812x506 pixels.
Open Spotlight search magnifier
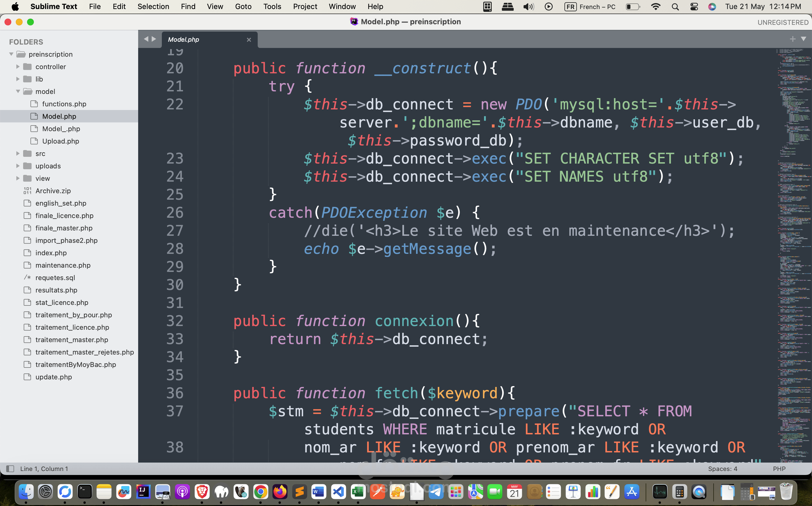(675, 7)
